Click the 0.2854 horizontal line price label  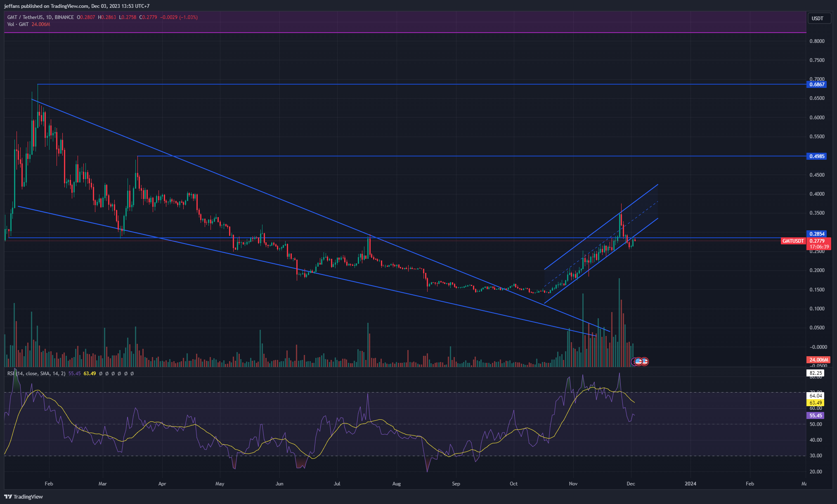817,234
